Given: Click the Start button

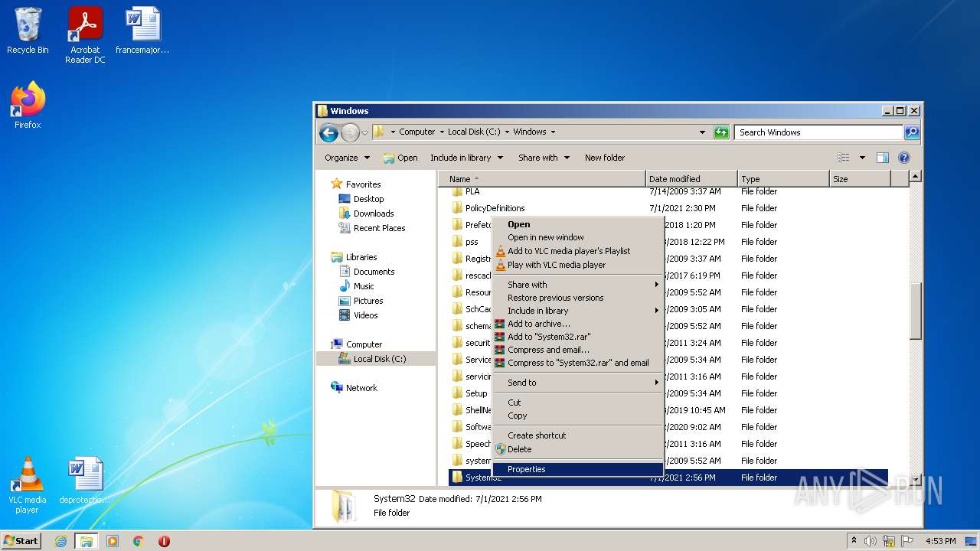Looking at the screenshot, I should point(21,541).
